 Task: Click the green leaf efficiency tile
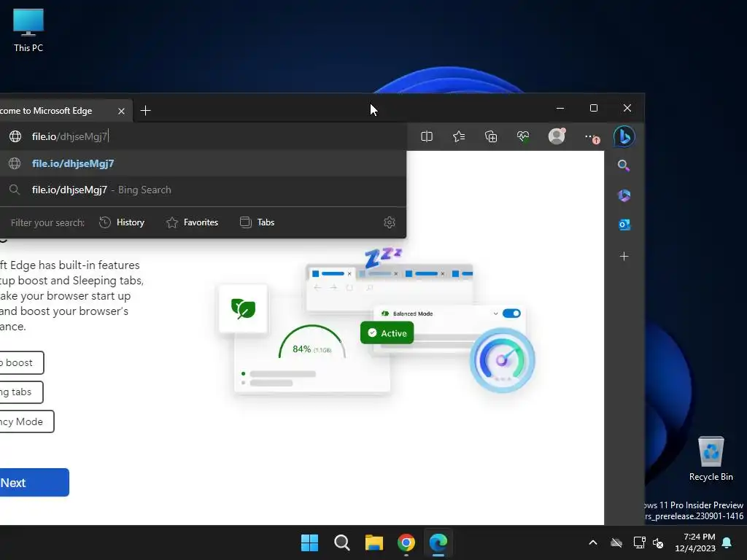243,308
